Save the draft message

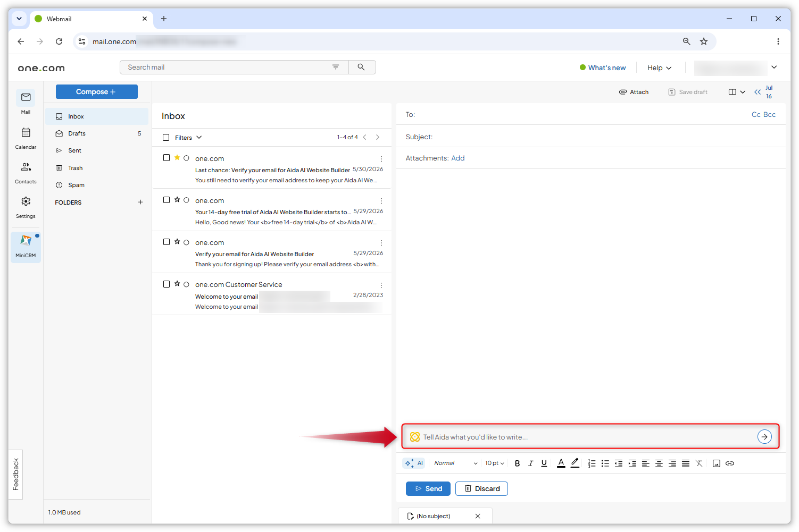pyautogui.click(x=688, y=92)
